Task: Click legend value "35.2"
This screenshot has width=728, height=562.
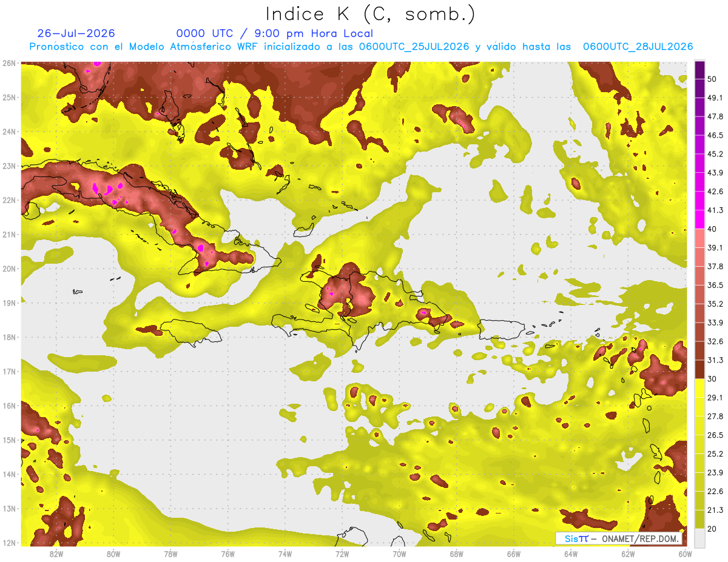Action: (715, 304)
